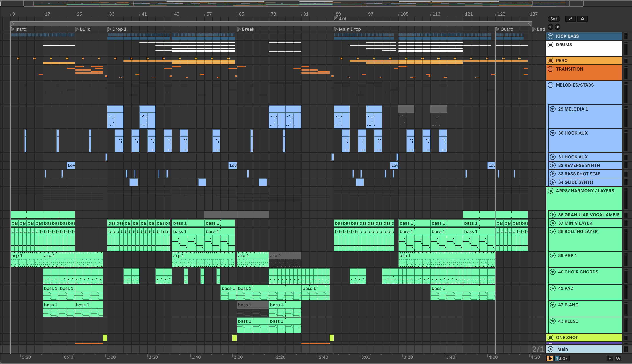Image resolution: width=632 pixels, height=364 pixels.
Task: Jump to previous locator arrow
Action: point(551,27)
